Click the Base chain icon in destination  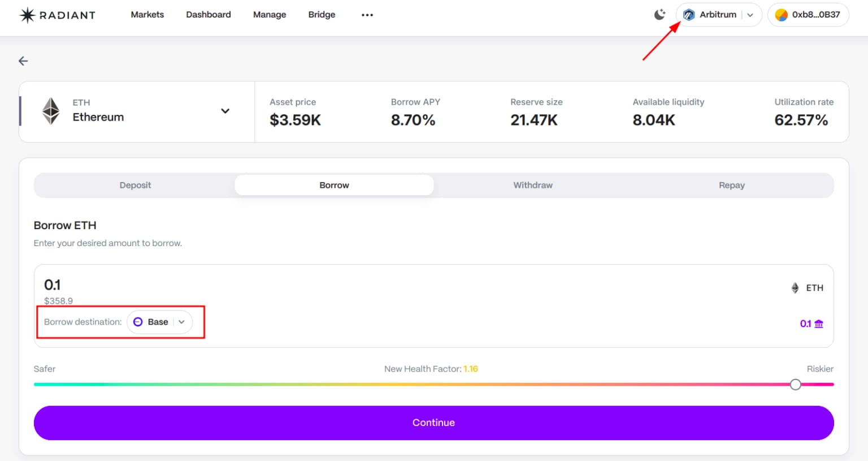click(138, 322)
